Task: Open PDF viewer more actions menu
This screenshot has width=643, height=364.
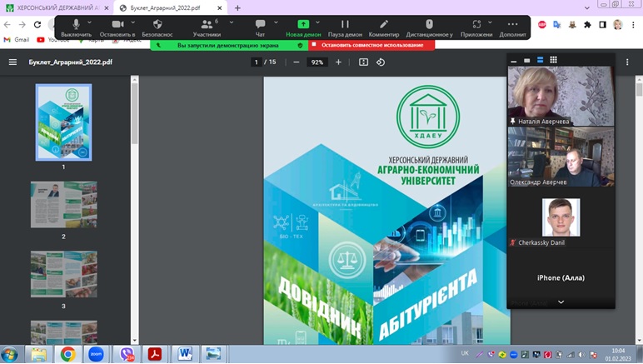Action: point(627,62)
